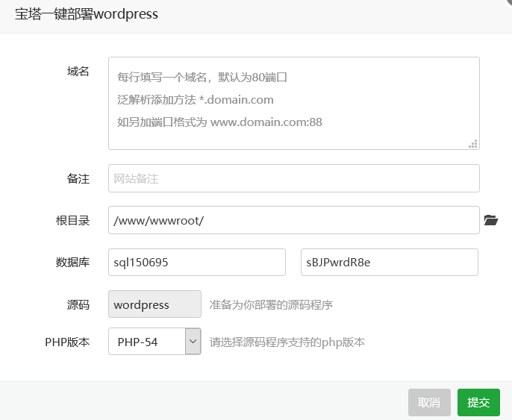Viewport: 512px width, 420px height.
Task: Click dialog title 宝塔一键部署wordpress
Action: point(87,14)
